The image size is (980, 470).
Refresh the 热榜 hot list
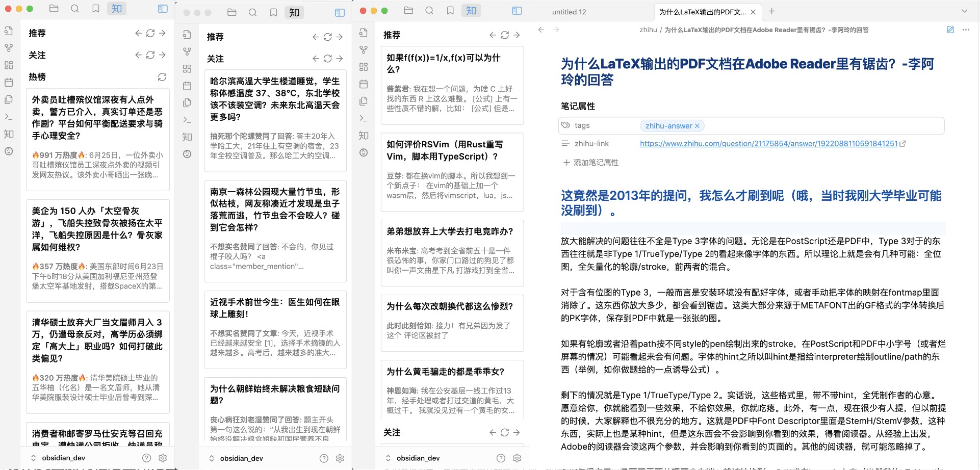(x=162, y=77)
